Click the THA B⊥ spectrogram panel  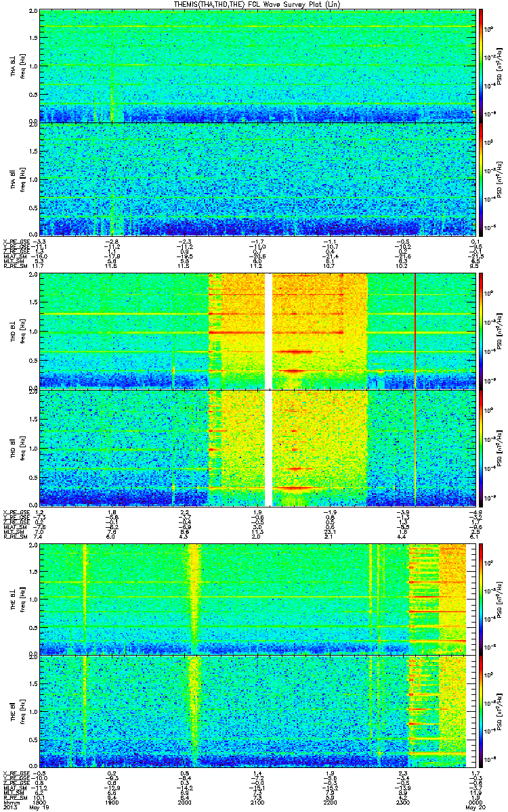[x=256, y=66]
